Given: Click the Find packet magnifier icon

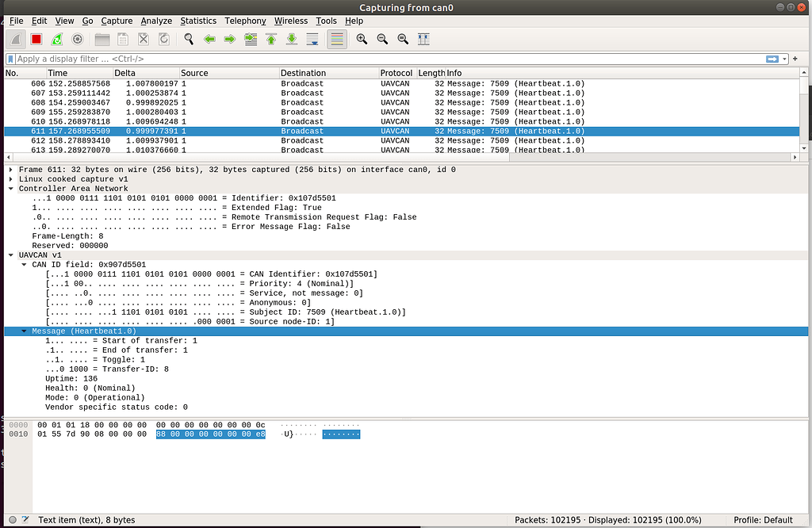Looking at the screenshot, I should 187,39.
